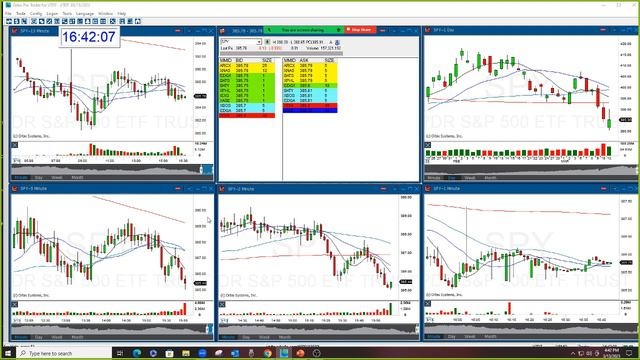The width and height of the screenshot is (640, 360).
Task: Click the Type here to search box
Action: 65,353
